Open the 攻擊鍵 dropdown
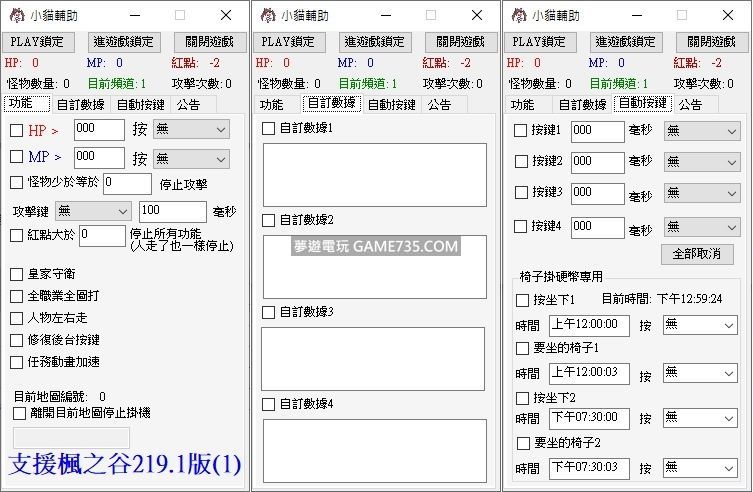Image resolution: width=753 pixels, height=492 pixels. click(x=93, y=211)
